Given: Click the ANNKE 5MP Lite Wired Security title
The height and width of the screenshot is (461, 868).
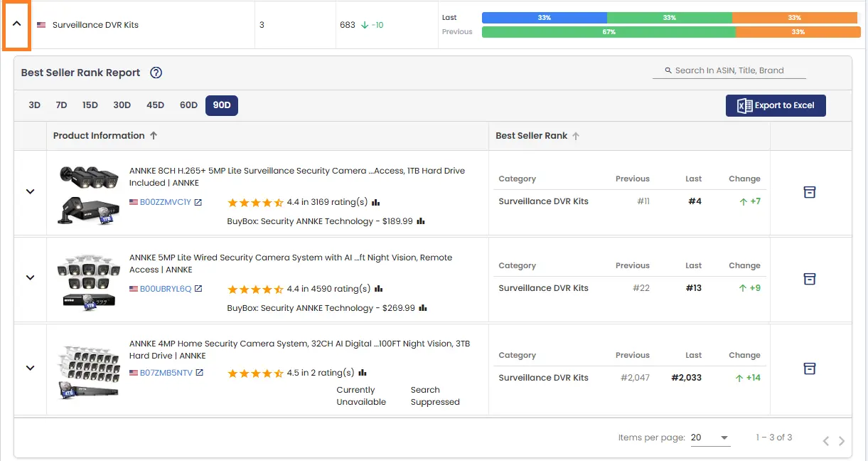Looking at the screenshot, I should (291, 263).
